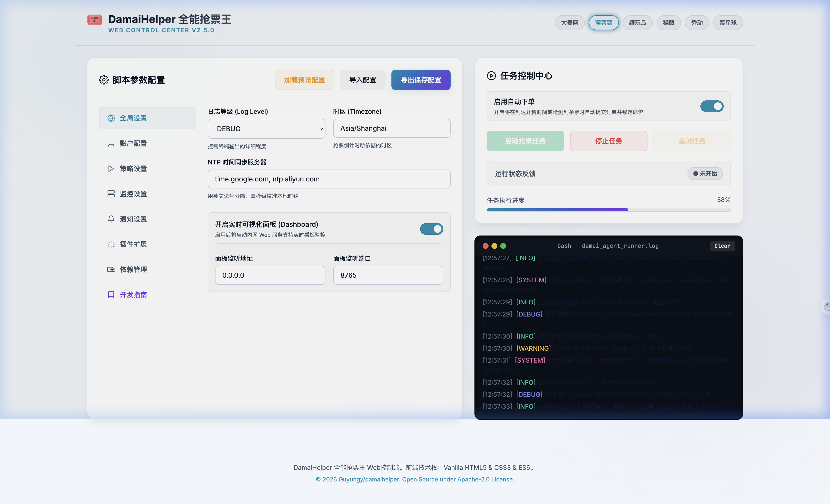Click the 面板监听端口 8765 field
This screenshot has width=830, height=504.
coord(388,276)
